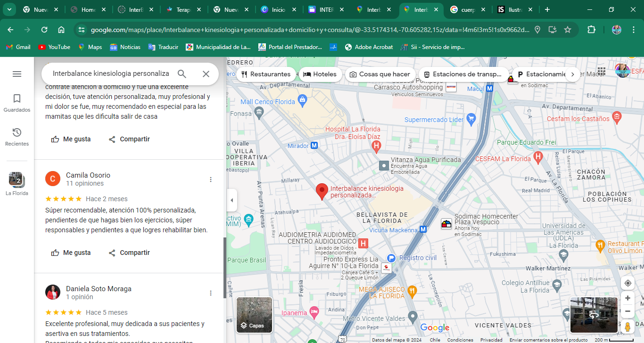Open the Traducir bookmark
The image size is (644, 343).
[163, 47]
